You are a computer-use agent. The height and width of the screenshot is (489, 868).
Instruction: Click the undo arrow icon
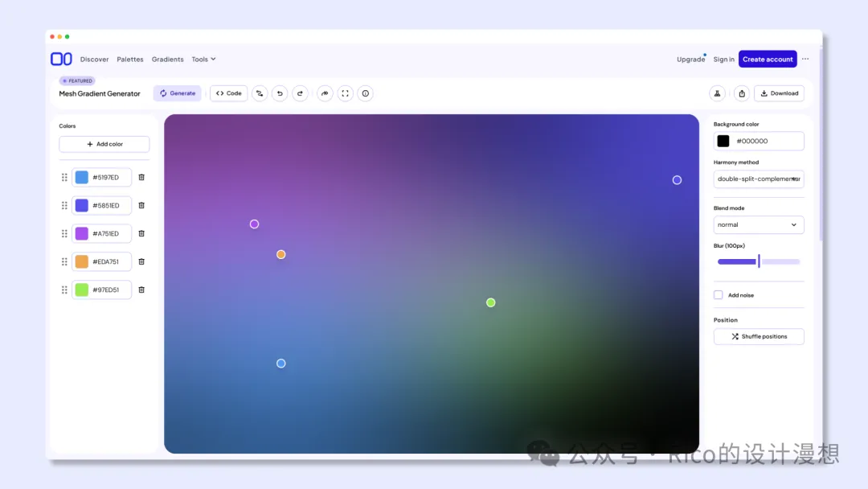point(280,93)
